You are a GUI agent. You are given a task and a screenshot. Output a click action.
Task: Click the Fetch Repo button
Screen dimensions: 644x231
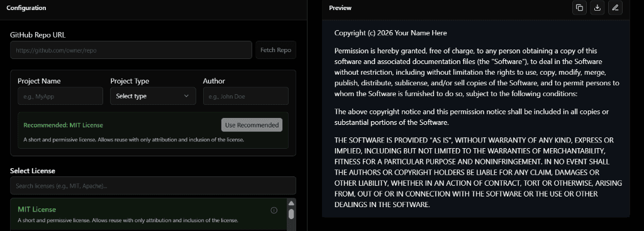pos(275,50)
